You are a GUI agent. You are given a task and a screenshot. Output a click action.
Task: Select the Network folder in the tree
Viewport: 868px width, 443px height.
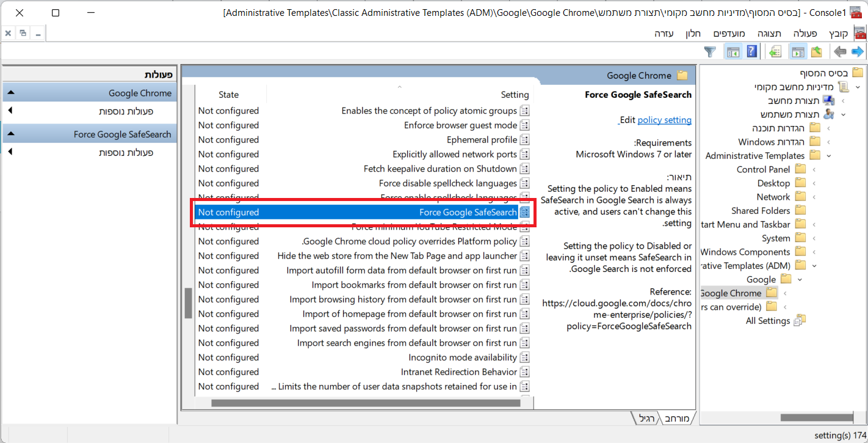[773, 197]
